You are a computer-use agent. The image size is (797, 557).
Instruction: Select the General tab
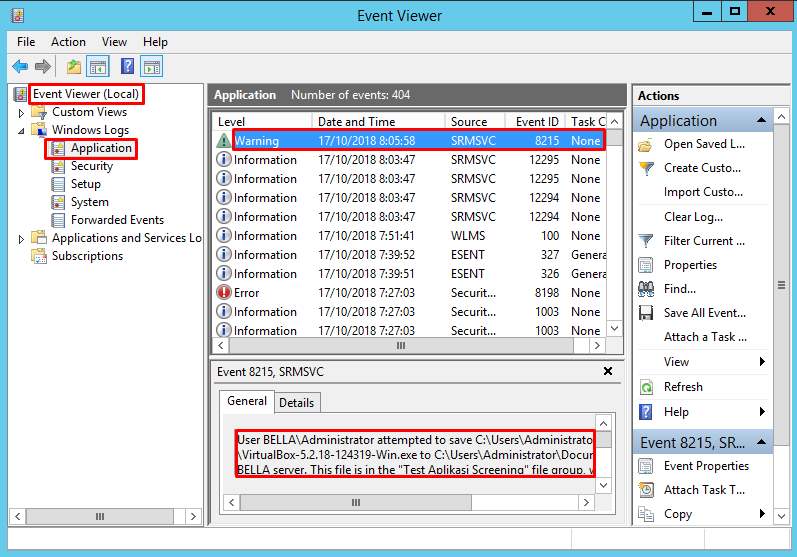coord(247,401)
